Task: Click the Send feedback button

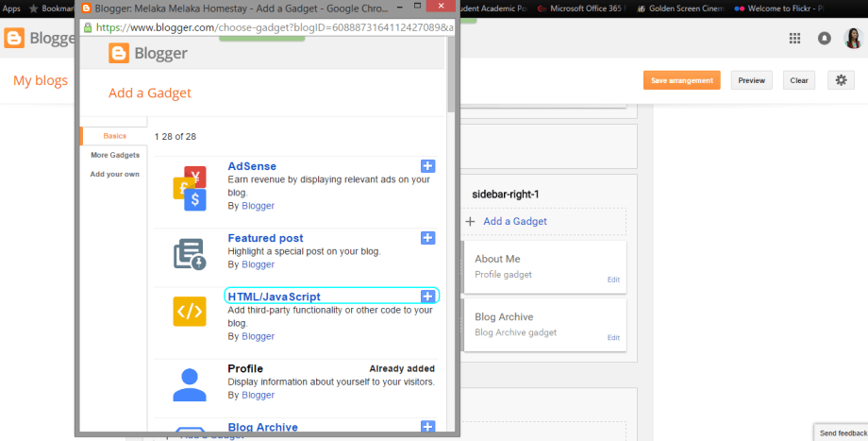Action: click(x=843, y=433)
